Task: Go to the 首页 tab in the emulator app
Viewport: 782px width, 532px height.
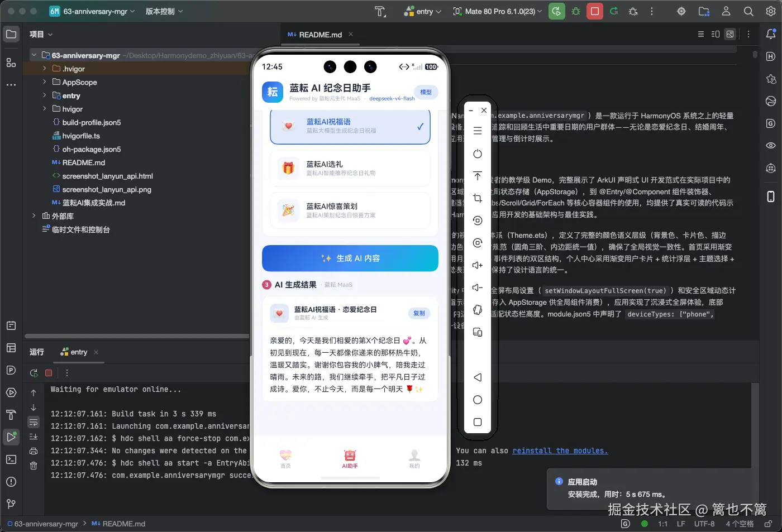Action: tap(285, 459)
